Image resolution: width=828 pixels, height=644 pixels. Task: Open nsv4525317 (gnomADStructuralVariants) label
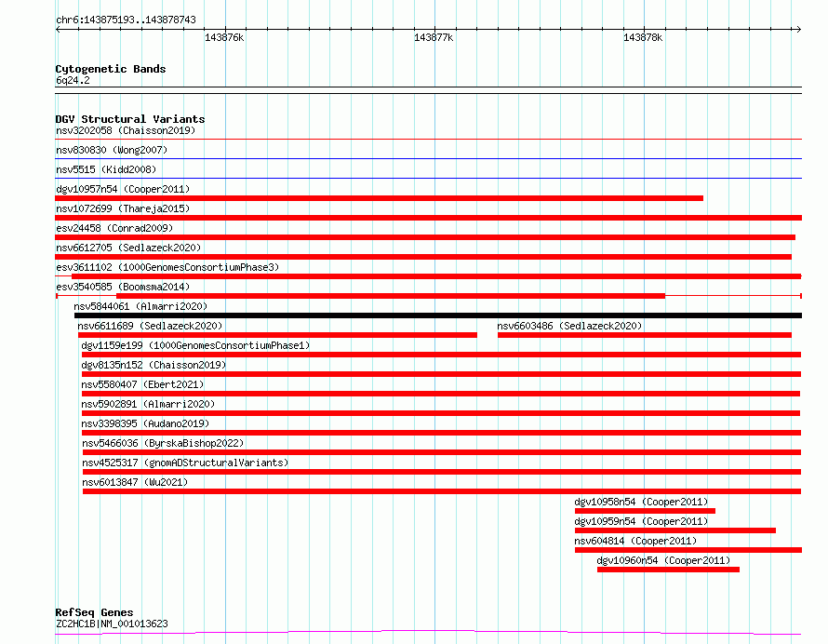185,463
